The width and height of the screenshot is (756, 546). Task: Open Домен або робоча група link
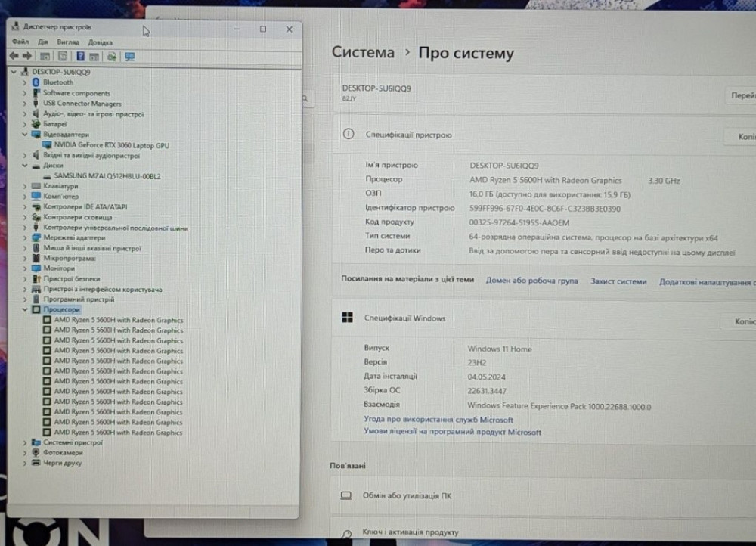coord(531,281)
